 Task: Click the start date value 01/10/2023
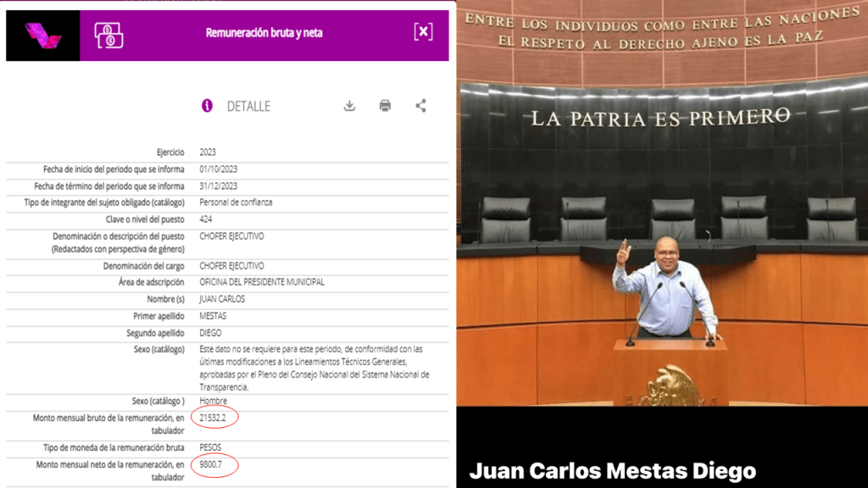click(x=218, y=169)
